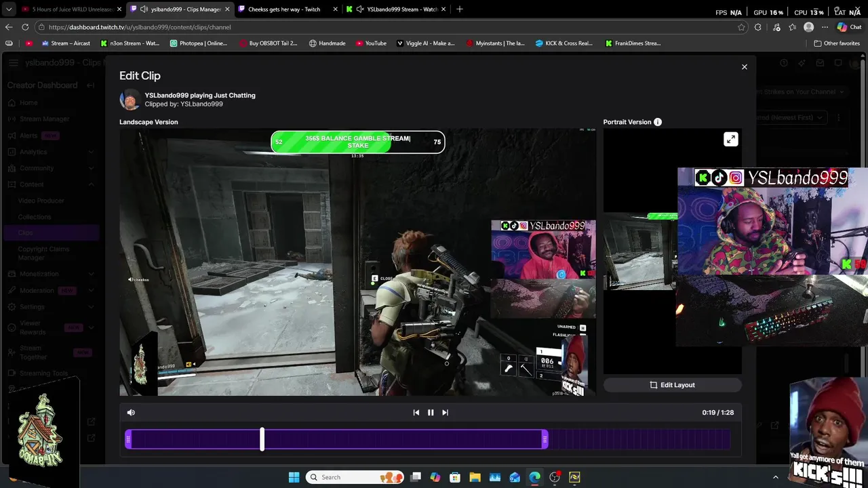The width and height of the screenshot is (868, 488).
Task: Open File Explorer from the taskbar
Action: (x=475, y=477)
